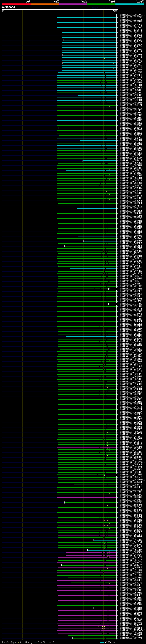The image size is (146, 644).
Task: Select the UniRef100_Q64FN4 label
Action: [x=131, y=98]
